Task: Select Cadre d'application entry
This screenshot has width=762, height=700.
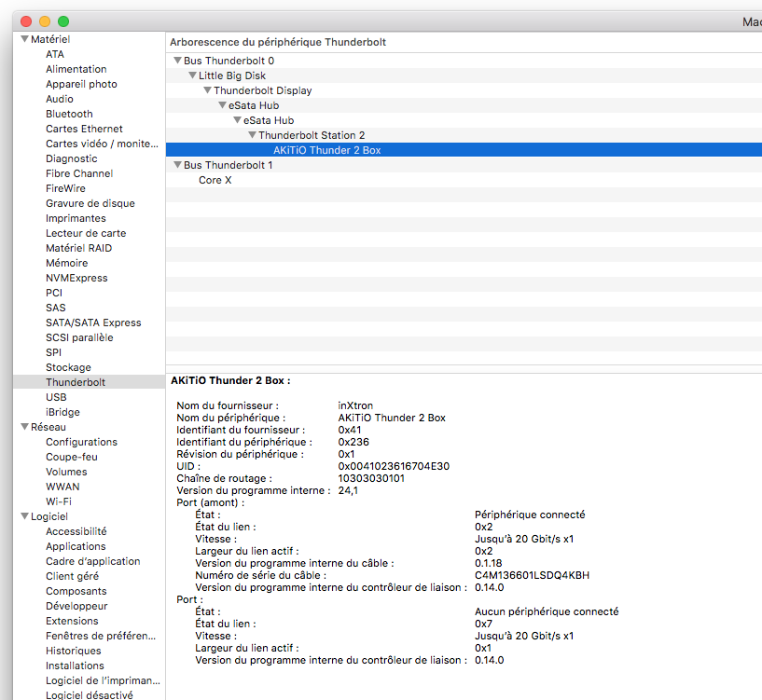Action: 93,561
